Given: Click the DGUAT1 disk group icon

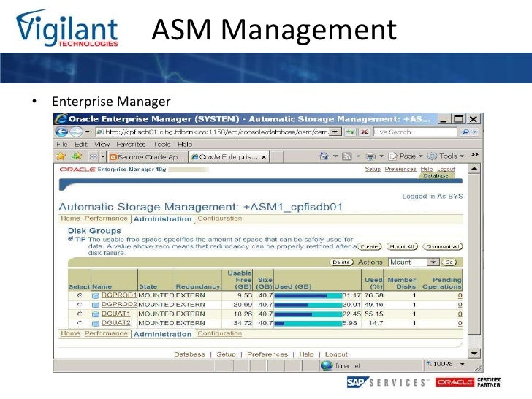Looking at the screenshot, I should (x=96, y=314).
